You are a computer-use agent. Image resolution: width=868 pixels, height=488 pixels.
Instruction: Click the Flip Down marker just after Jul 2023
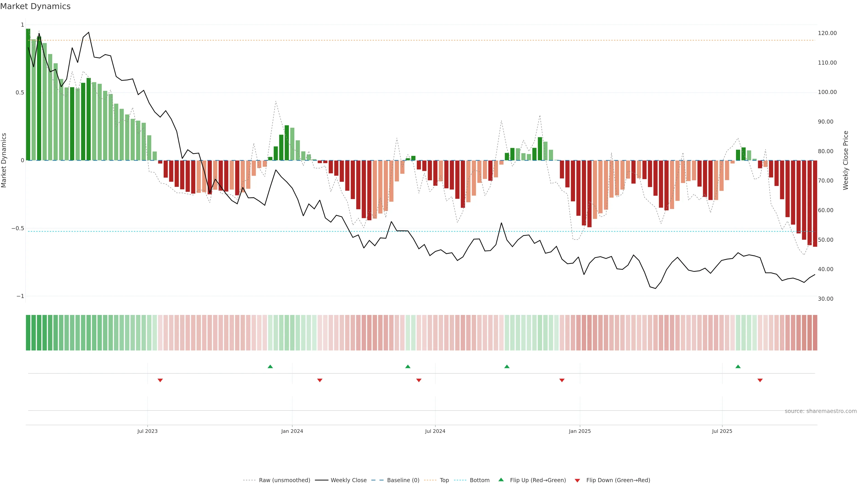tap(160, 380)
